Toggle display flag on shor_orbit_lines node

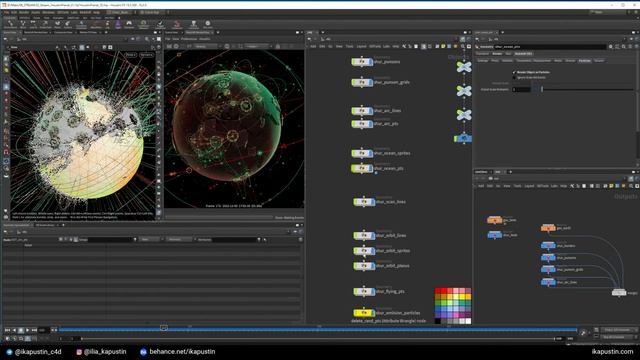[x=372, y=236]
